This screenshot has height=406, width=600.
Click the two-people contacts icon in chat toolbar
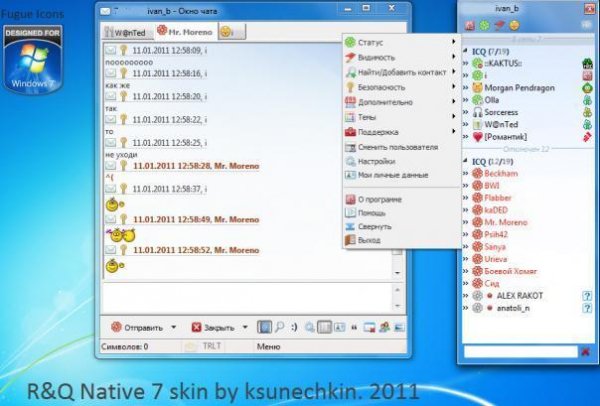click(384, 327)
